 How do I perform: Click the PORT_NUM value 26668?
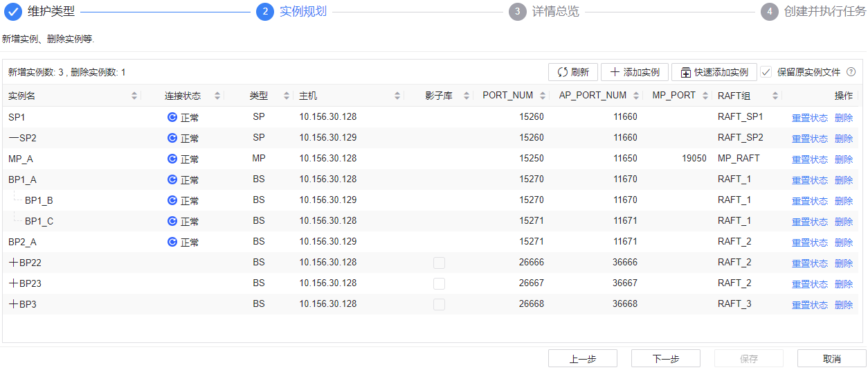532,303
